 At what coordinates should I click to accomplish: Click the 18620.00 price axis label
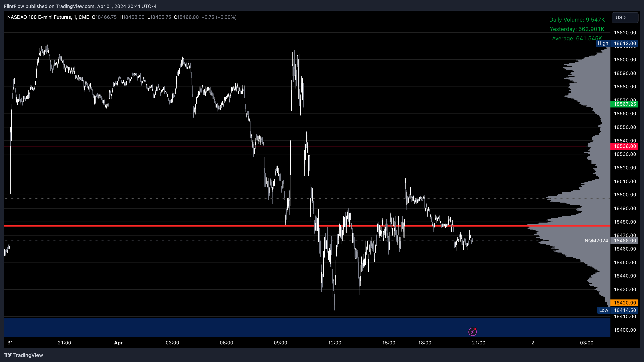(x=625, y=33)
